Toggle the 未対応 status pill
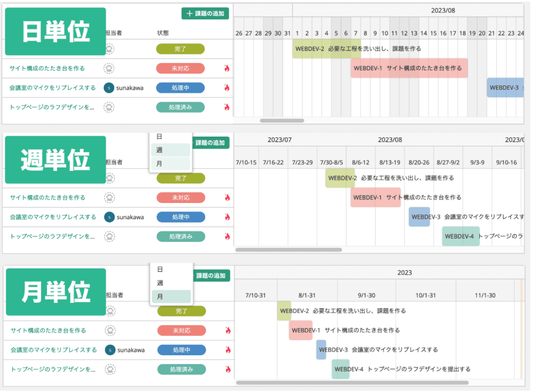This screenshot has height=392, width=538. (180, 68)
